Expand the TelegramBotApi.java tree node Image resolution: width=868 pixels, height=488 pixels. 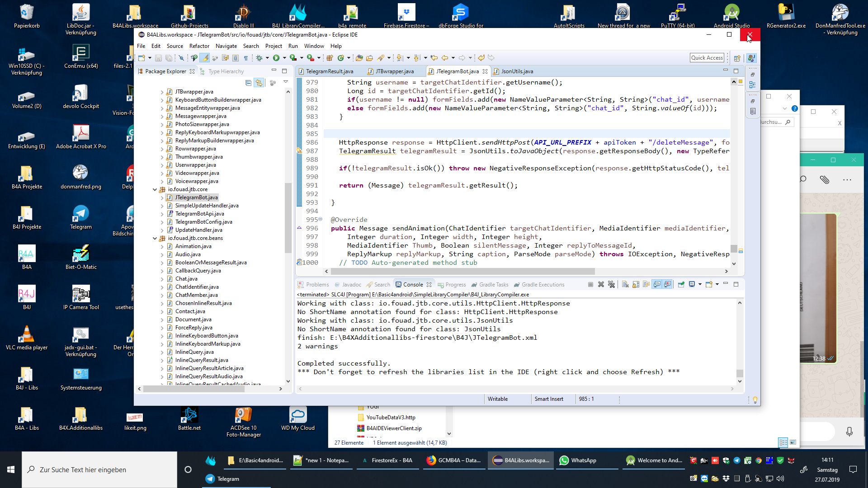point(162,214)
